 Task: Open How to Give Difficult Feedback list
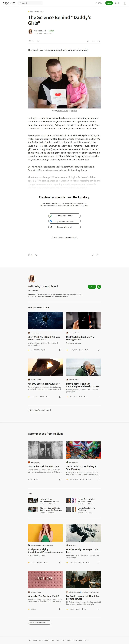(x=86, y=509)
